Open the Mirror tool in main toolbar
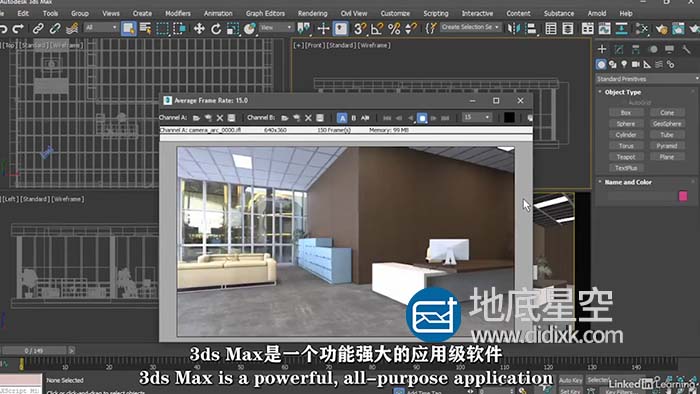Viewport: 700px width, 394px height. (514, 29)
